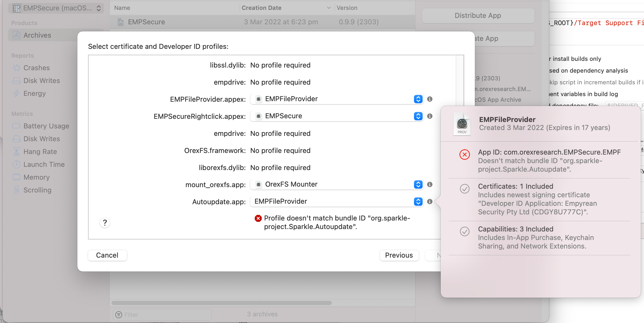Viewport: 644px width, 323px height.
Task: Open the EMPFileProvider.appex profile dropdown
Action: (418, 99)
